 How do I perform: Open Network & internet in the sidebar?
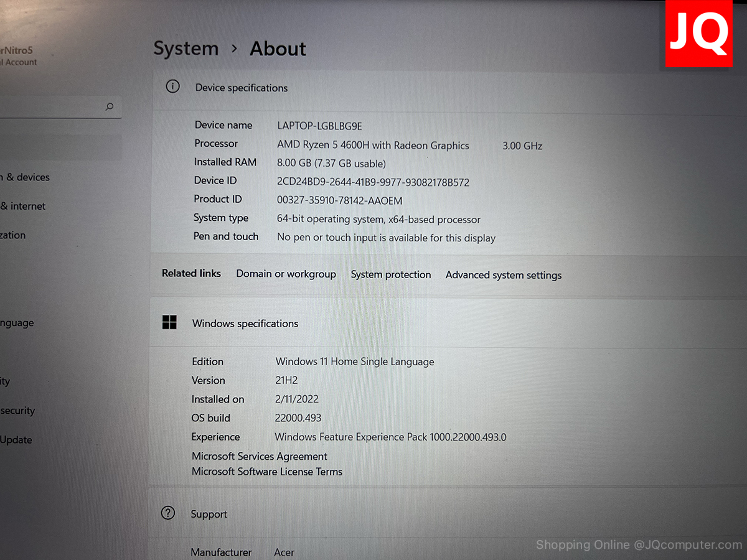23,206
